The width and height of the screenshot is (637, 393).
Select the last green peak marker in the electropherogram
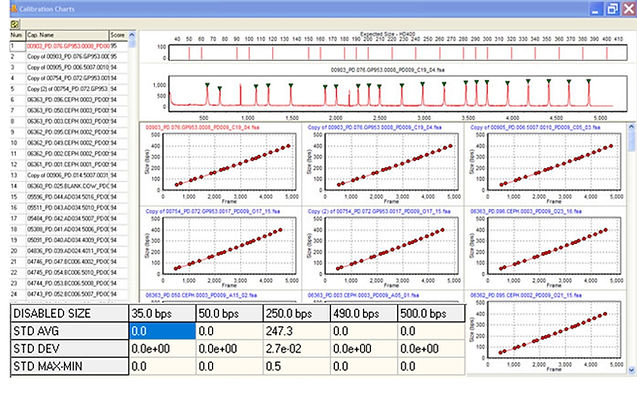(588, 81)
